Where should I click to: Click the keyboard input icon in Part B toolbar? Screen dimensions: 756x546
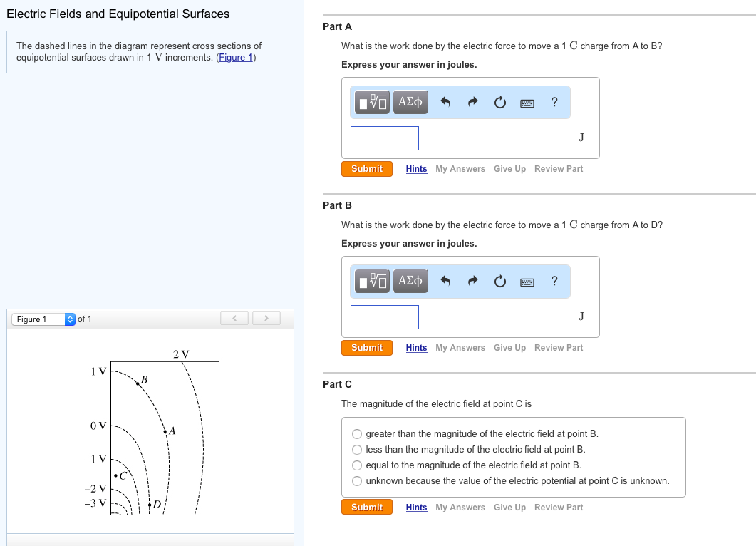click(527, 281)
